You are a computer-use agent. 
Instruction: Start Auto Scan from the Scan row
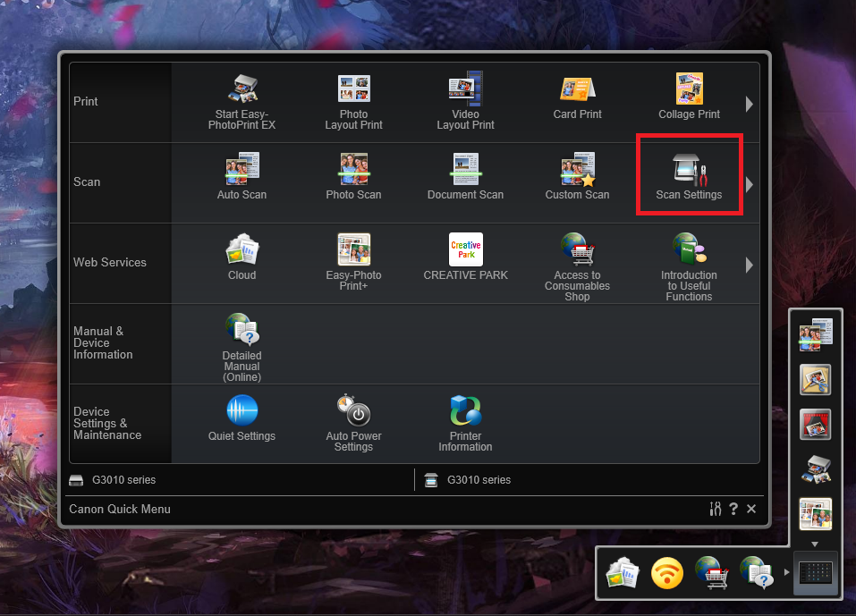click(x=242, y=176)
